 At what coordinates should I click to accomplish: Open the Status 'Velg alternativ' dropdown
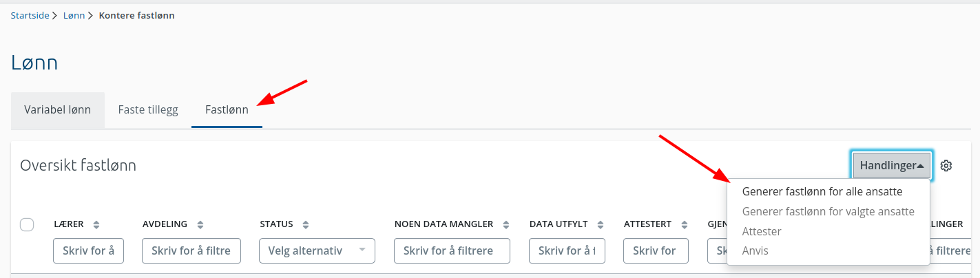pyautogui.click(x=317, y=250)
